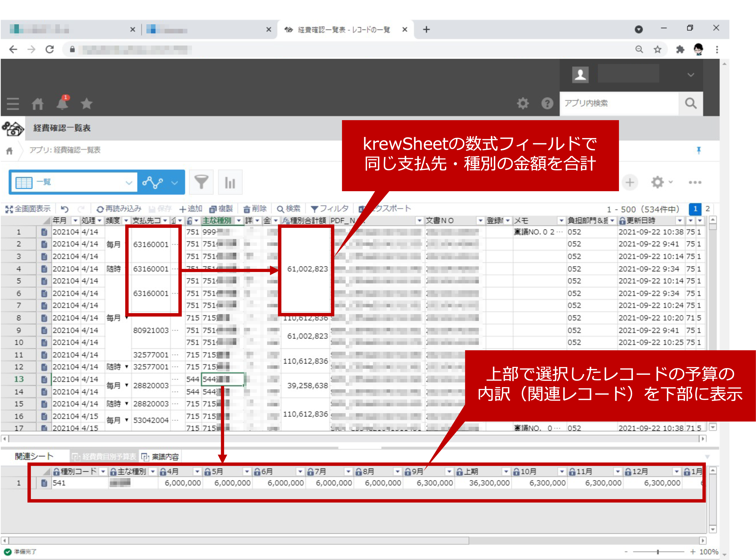Open the 主な種別 column filter arrow

coord(239,221)
